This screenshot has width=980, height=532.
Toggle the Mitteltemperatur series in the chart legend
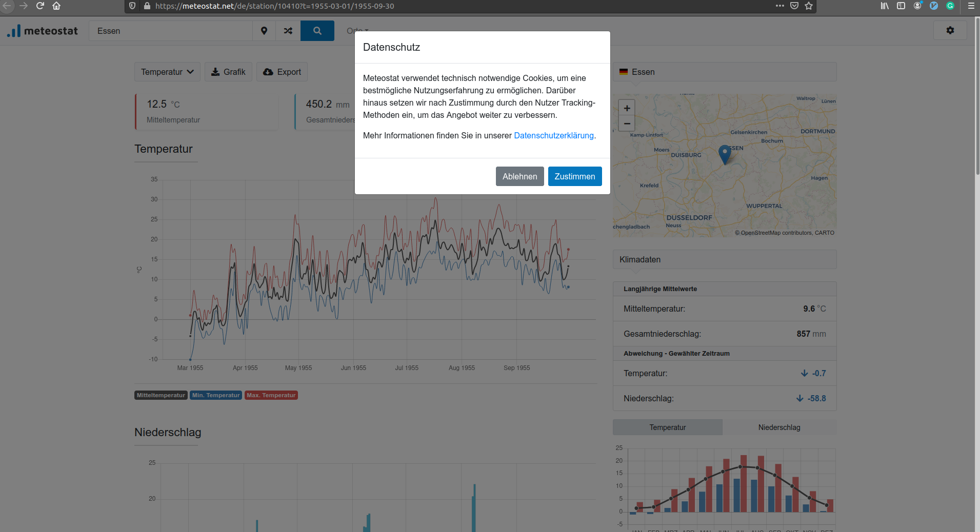pyautogui.click(x=161, y=395)
